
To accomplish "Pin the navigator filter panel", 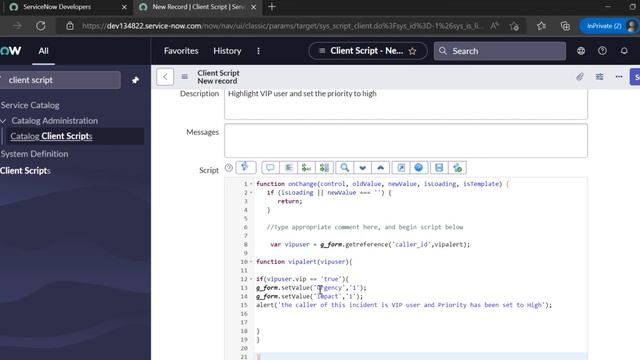I will [136, 80].
